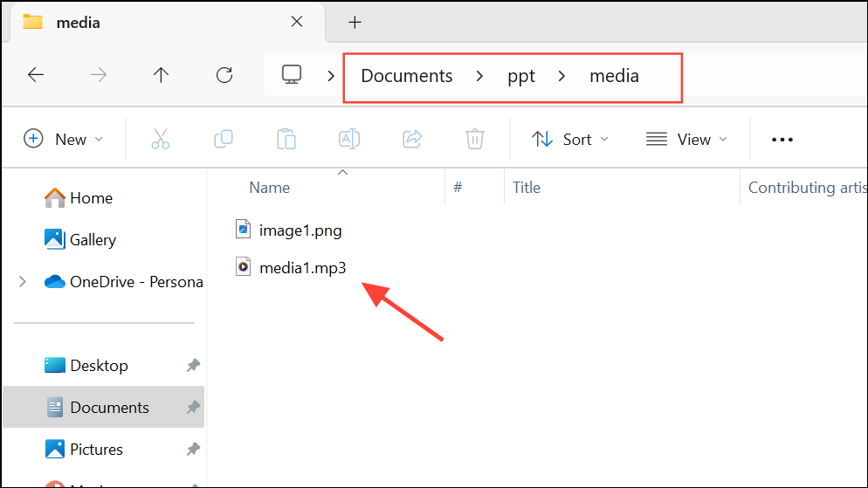Navigate up one folder level
This screenshot has width=868, height=488.
[161, 75]
